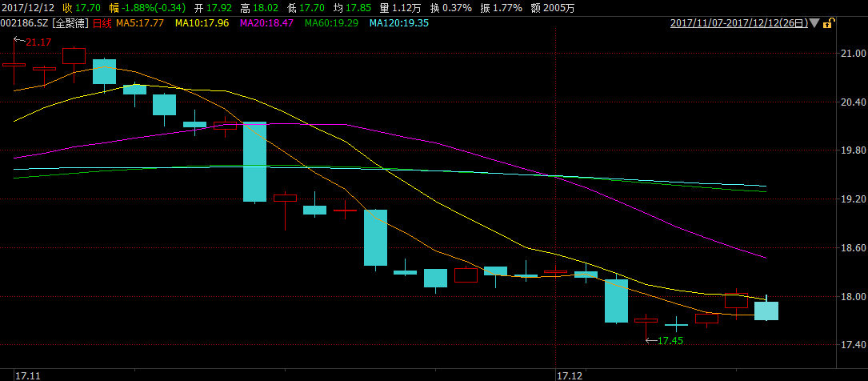Click the yellow unlock padlock icon
The height and width of the screenshot is (381, 868).
(828, 23)
